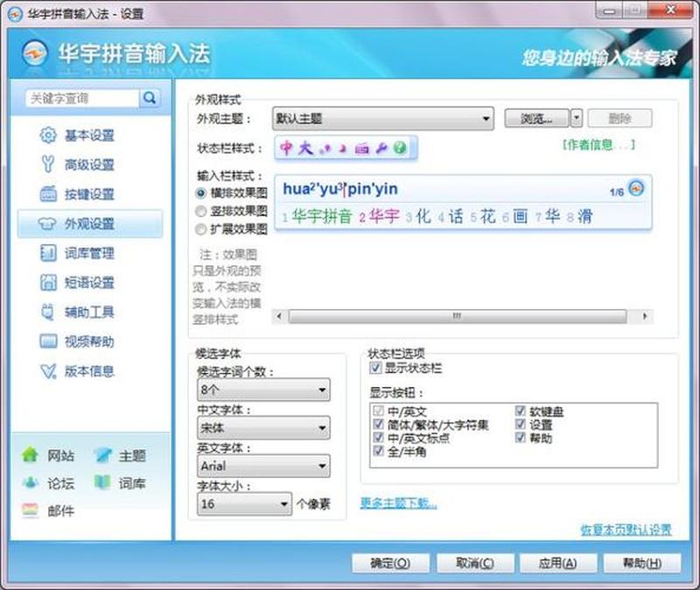Image resolution: width=700 pixels, height=590 pixels.
Task: Click the 版本信息 V icon
Action: (x=48, y=371)
